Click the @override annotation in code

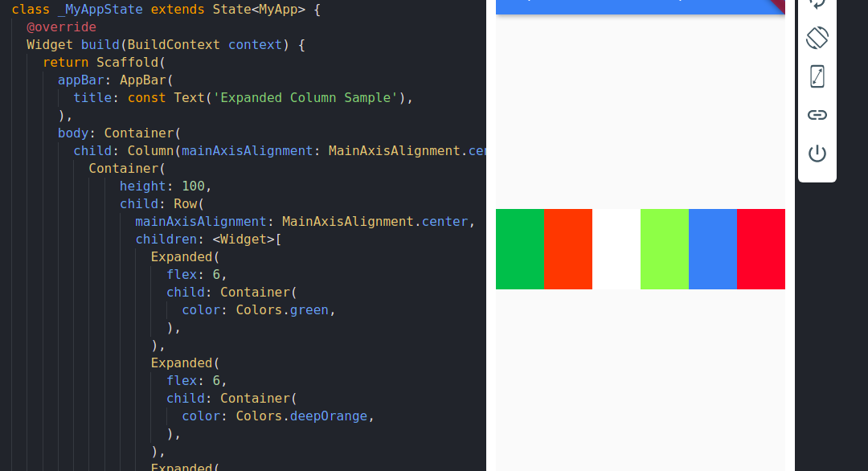(61, 27)
